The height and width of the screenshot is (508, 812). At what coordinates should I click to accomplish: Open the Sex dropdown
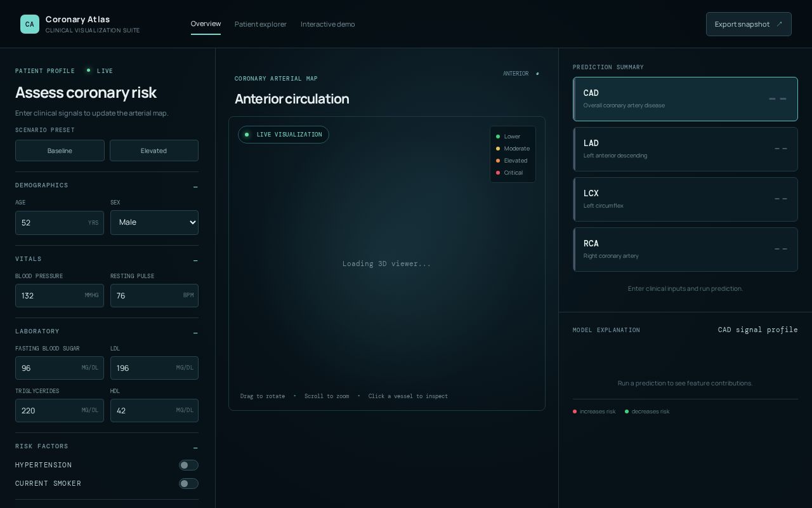click(154, 222)
